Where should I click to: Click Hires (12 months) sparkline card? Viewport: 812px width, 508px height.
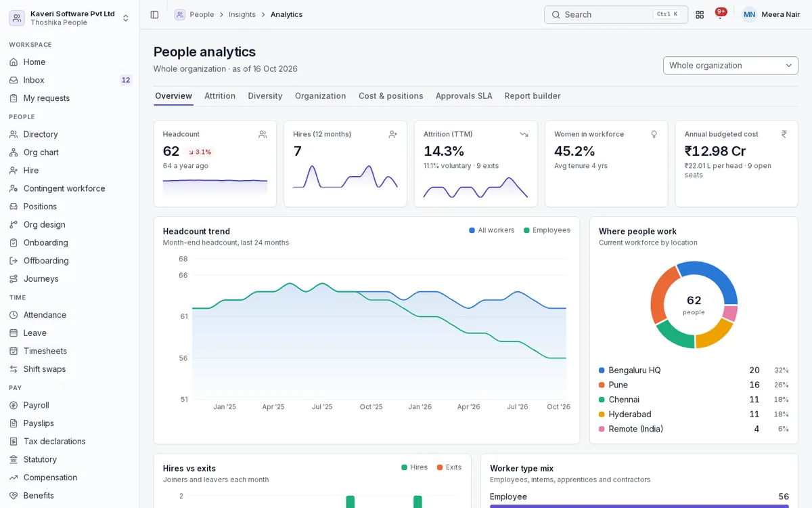[345, 164]
